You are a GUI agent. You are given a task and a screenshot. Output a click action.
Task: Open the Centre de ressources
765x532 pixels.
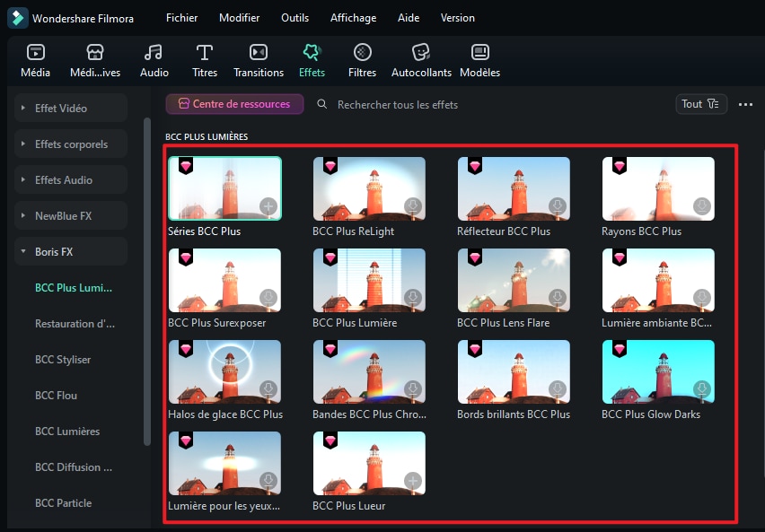pyautogui.click(x=234, y=104)
